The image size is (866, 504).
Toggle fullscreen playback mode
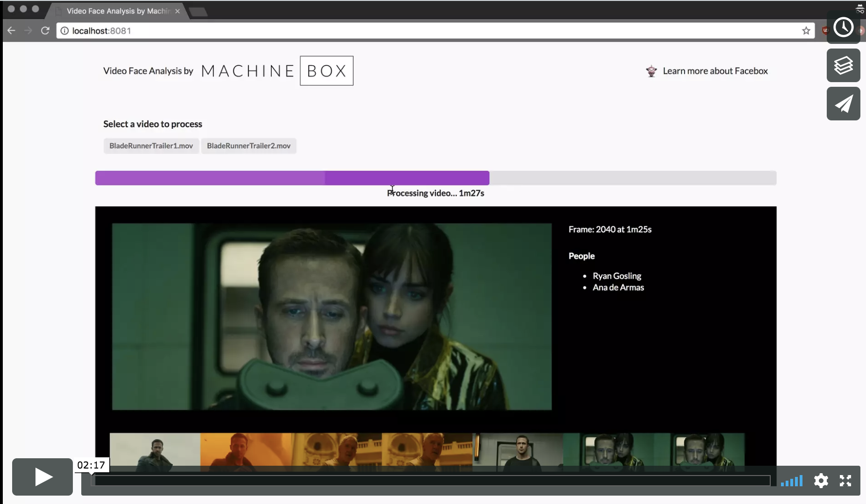click(846, 481)
